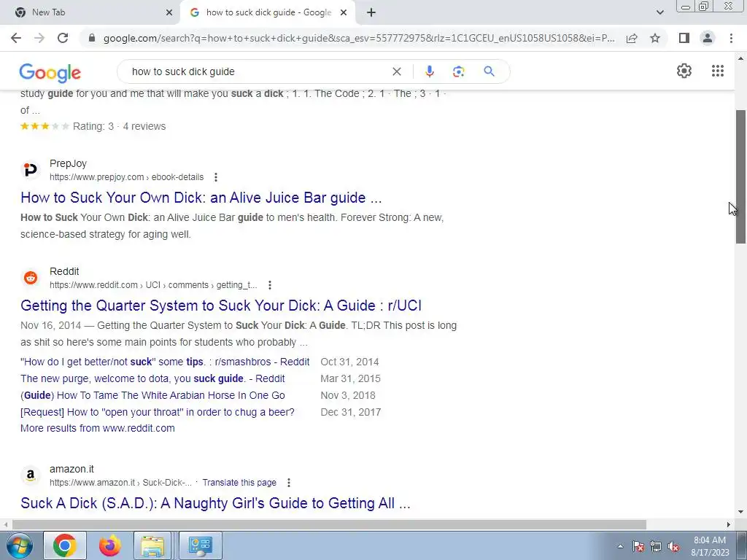The width and height of the screenshot is (747, 560).
Task: Open the 'chug a beer' Request link
Action: 158,412
